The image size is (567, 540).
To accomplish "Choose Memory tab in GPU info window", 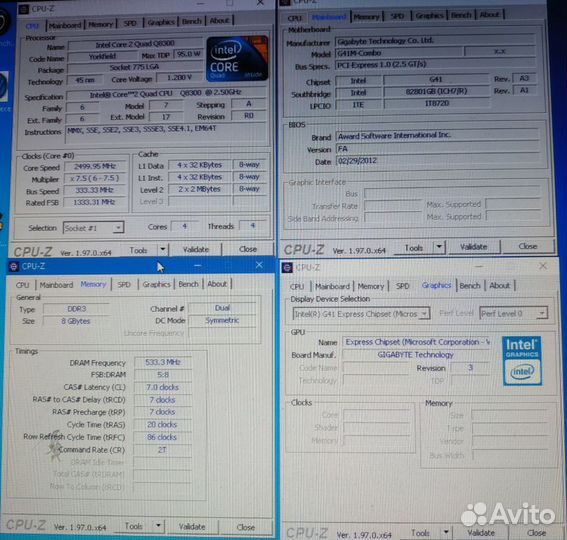I will (371, 286).
